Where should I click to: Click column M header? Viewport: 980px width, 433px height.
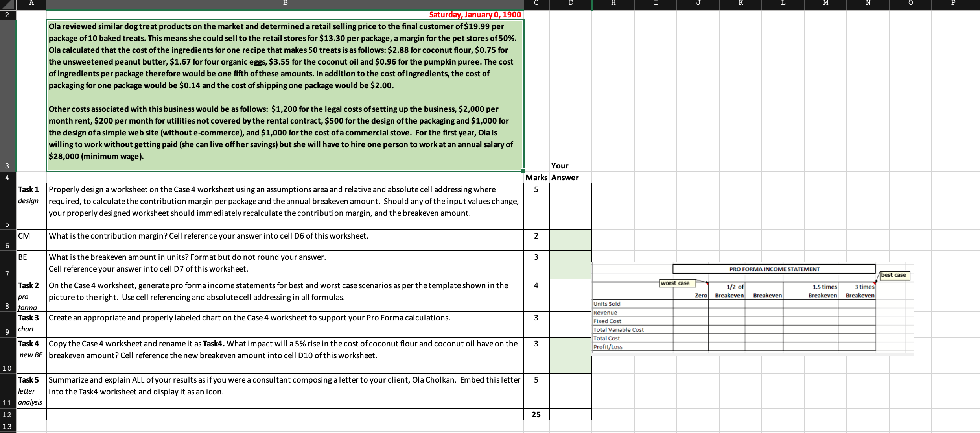(x=825, y=4)
